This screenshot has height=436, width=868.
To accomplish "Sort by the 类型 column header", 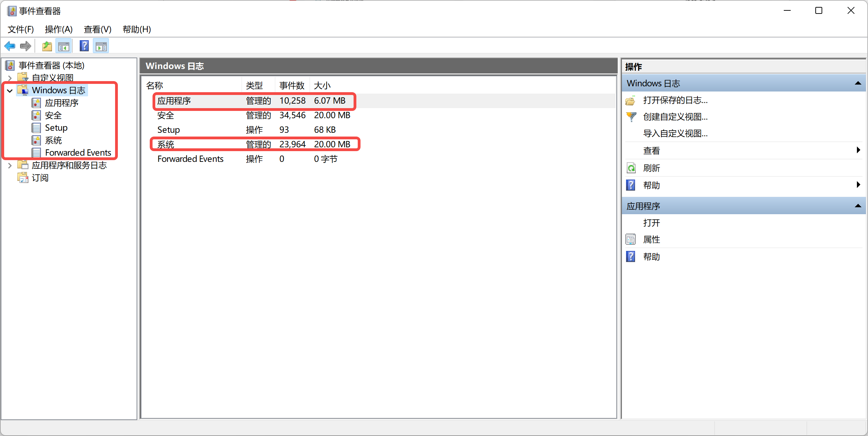I will click(x=258, y=85).
